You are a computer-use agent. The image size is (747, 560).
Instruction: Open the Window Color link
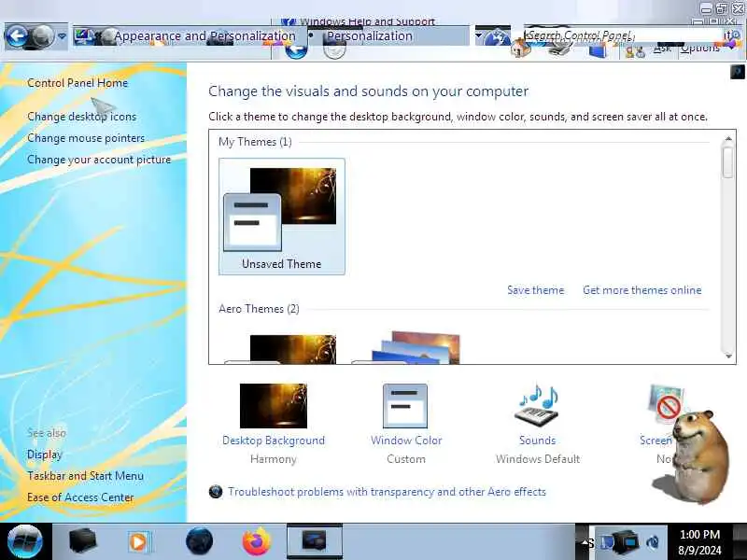click(406, 441)
